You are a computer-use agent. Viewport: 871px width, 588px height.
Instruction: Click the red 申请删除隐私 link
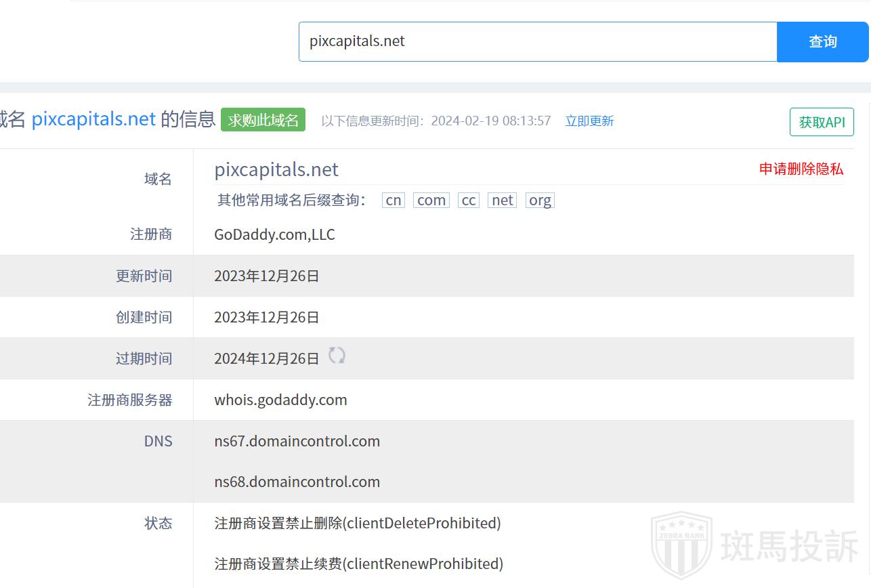pos(801,169)
